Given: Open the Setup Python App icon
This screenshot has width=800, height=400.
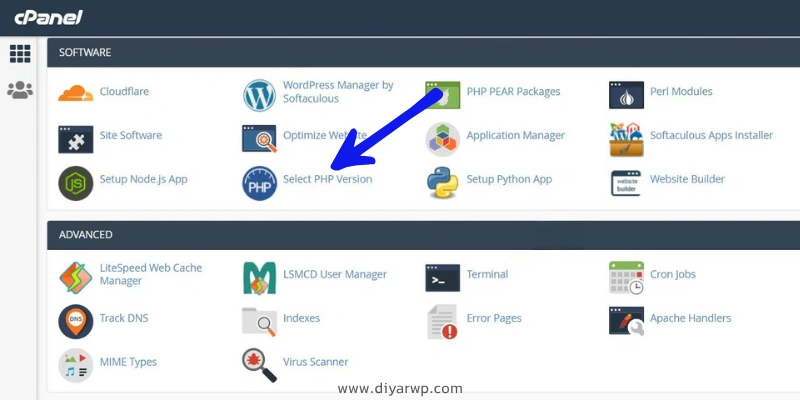Looking at the screenshot, I should click(442, 181).
